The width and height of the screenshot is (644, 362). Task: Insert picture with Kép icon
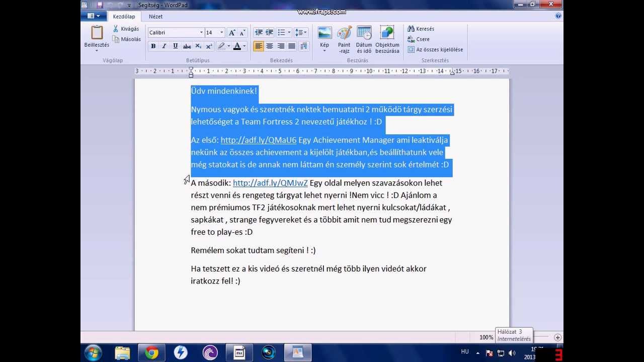(x=325, y=33)
